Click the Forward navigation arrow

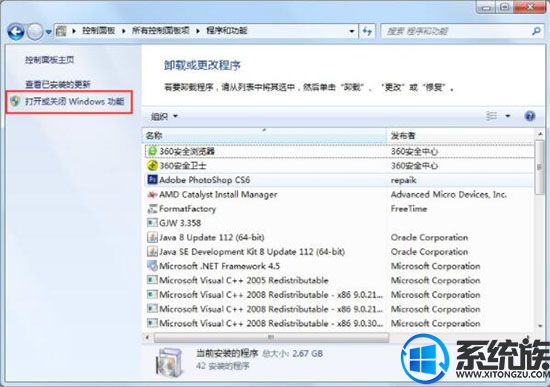(35, 32)
